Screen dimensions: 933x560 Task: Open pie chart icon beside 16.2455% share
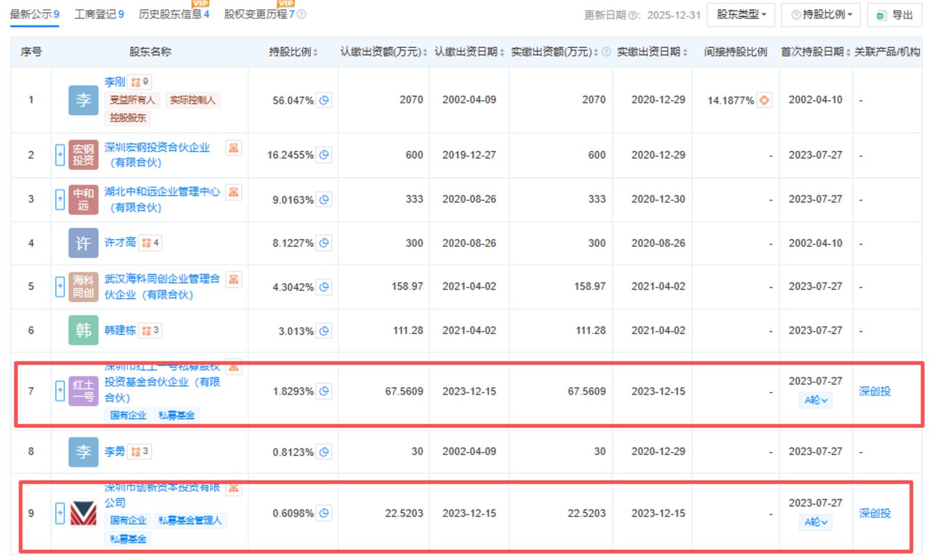[x=324, y=155]
